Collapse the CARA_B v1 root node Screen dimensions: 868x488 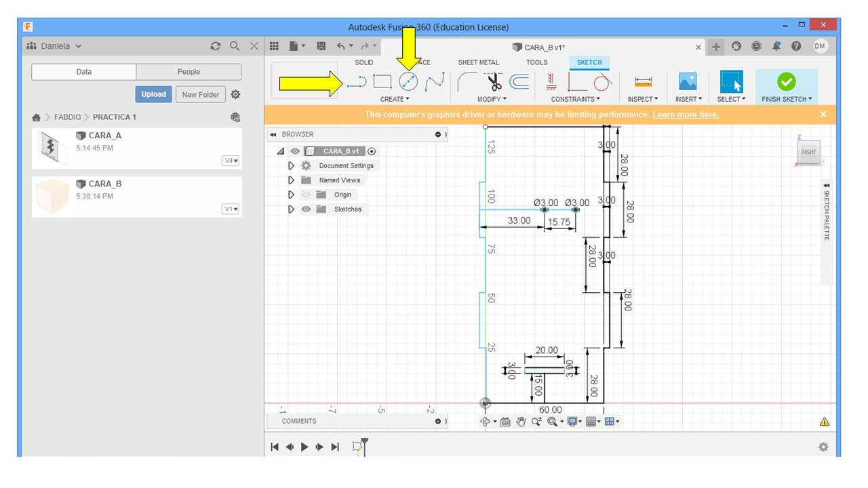pos(281,151)
